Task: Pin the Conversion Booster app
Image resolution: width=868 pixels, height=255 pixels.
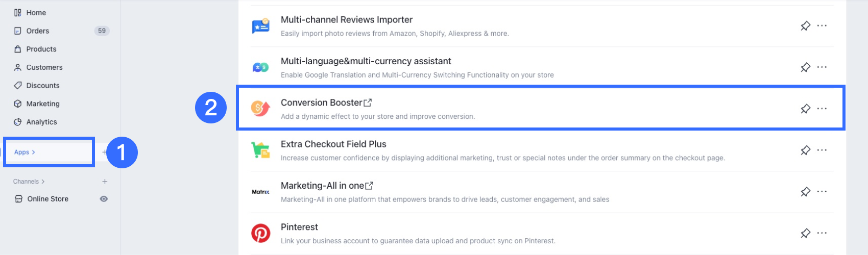Action: click(805, 109)
